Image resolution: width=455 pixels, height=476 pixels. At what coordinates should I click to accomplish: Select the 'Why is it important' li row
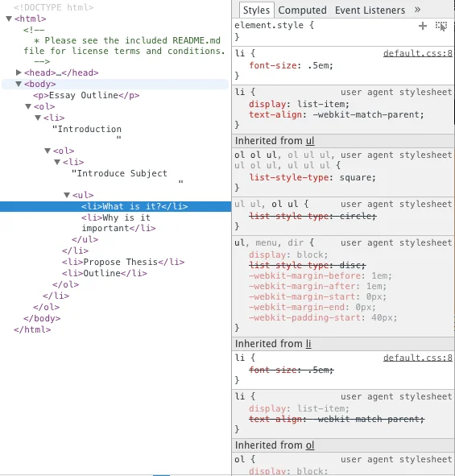pyautogui.click(x=118, y=223)
